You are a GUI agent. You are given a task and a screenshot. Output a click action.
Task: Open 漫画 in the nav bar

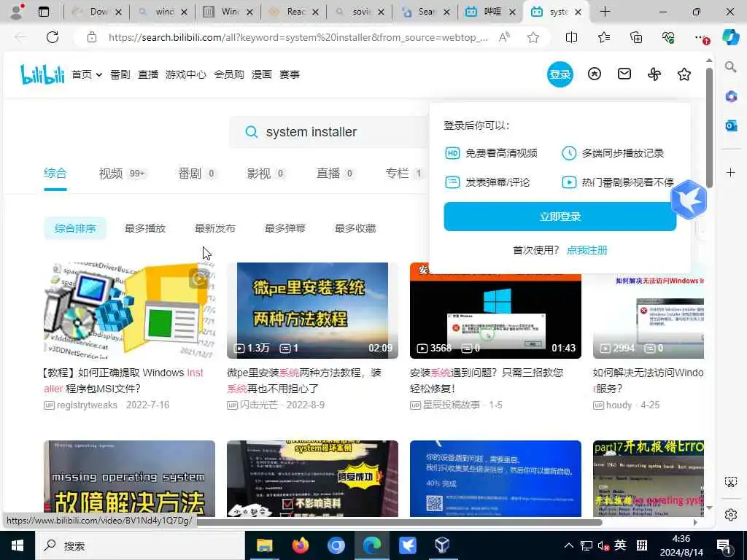click(262, 75)
